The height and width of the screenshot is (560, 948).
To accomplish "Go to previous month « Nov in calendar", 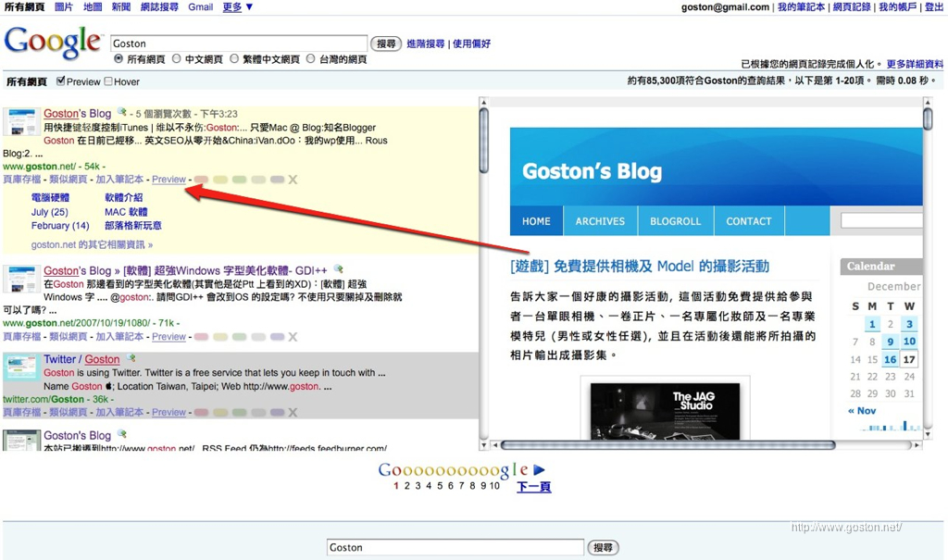I will 861,411.
